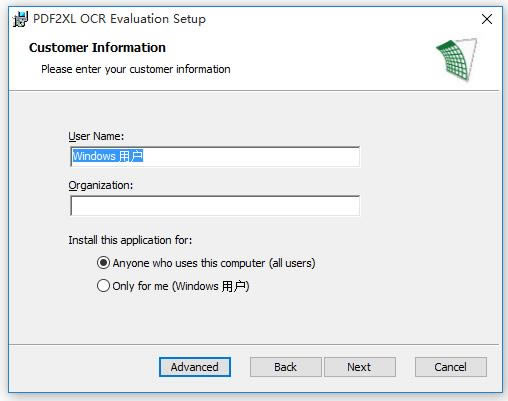Click the 'User Name:' label
Screen dimensions: 508x401
96,136
